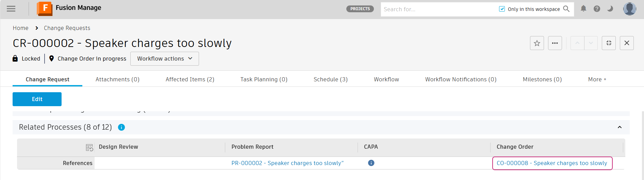Switch to the Affected Items tab
Viewport: 644px width, 180px height.
click(190, 79)
